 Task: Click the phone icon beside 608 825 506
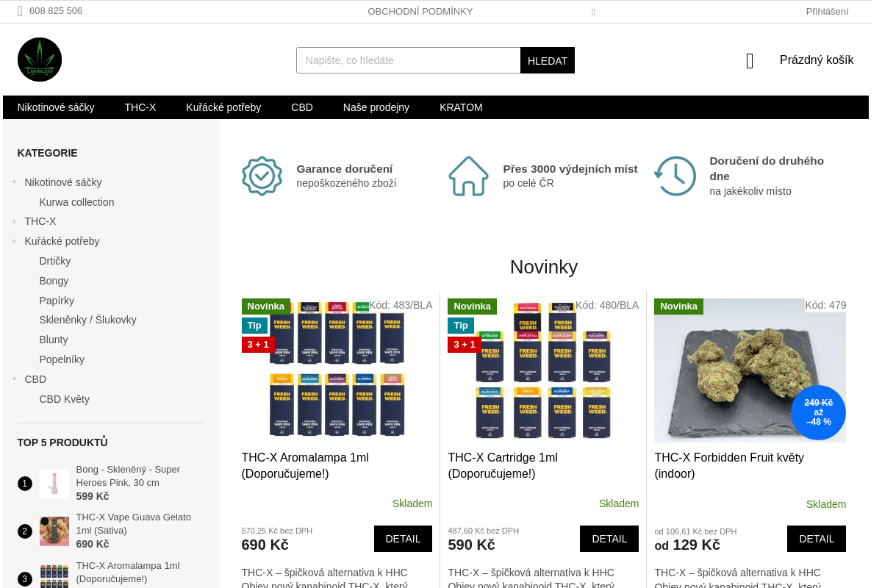click(20, 11)
